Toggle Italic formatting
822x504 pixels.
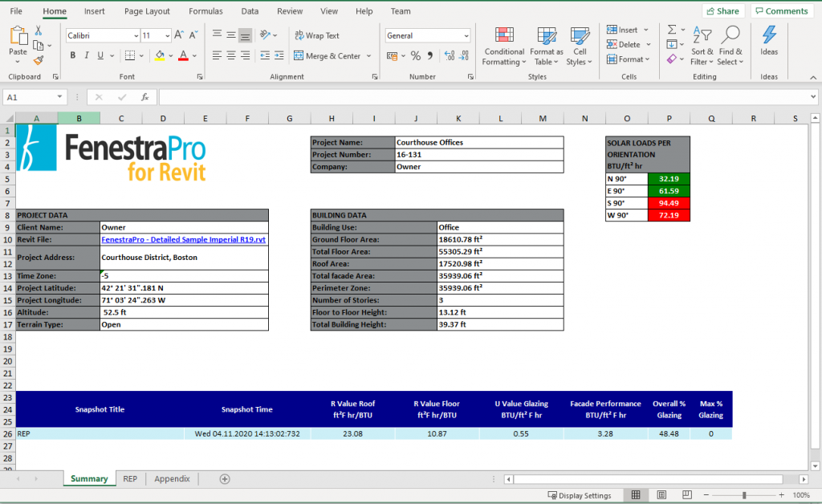coord(87,55)
